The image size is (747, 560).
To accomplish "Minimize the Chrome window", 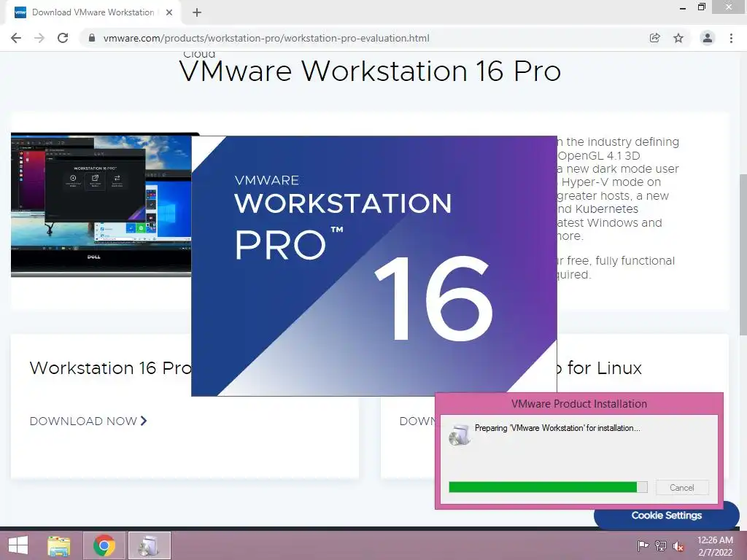I will pyautogui.click(x=683, y=7).
